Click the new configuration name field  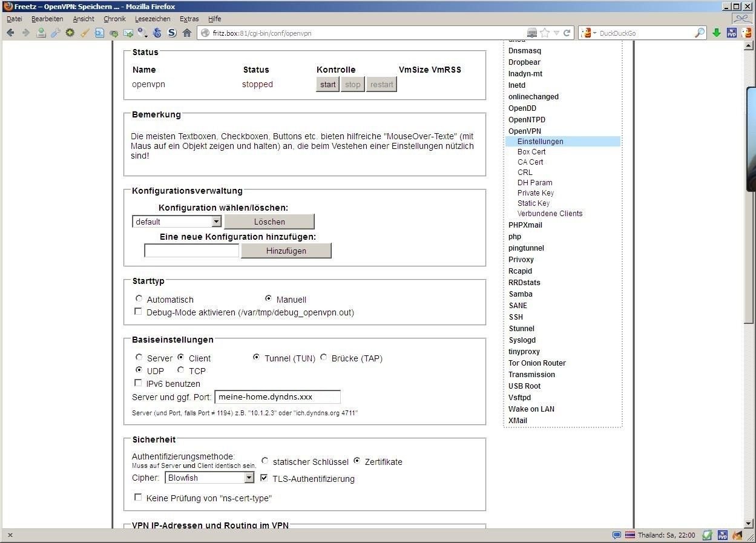tap(192, 251)
